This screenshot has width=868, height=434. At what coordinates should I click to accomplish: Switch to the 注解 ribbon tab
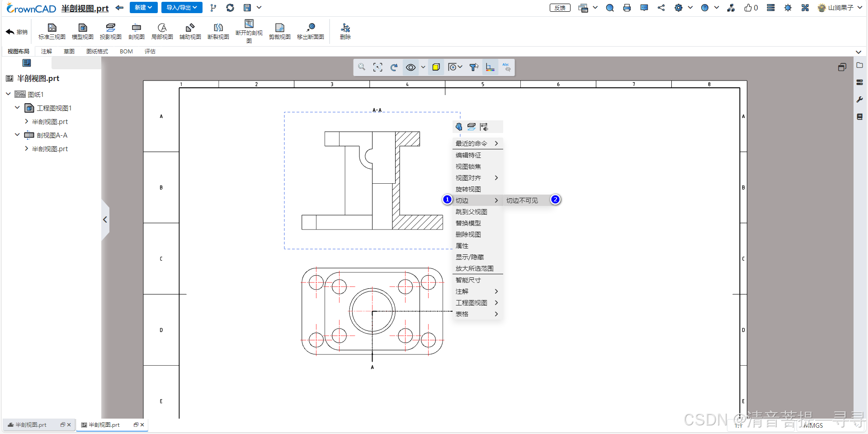coord(47,52)
